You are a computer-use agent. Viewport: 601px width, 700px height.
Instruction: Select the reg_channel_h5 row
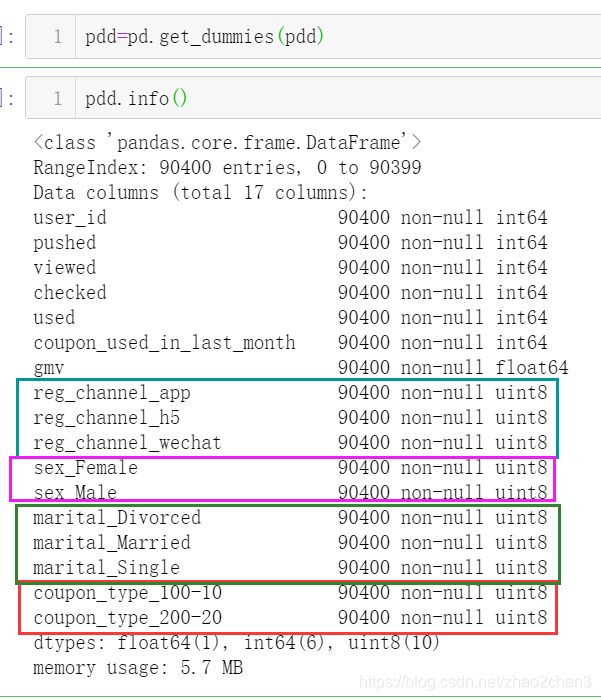click(x=290, y=418)
